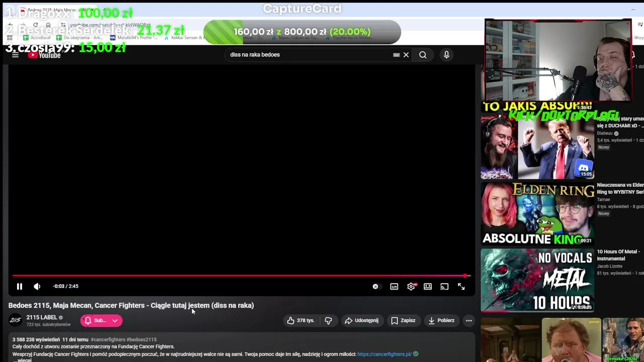
Task: Click the browser address bar URL
Action: 111,25
